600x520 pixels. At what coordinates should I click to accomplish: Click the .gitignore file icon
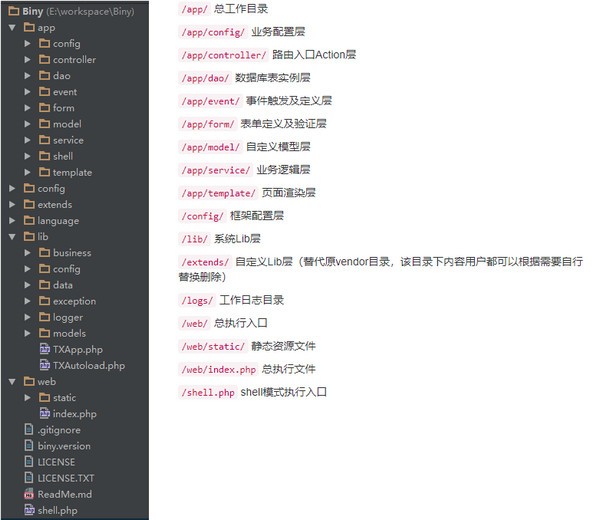pyautogui.click(x=28, y=430)
